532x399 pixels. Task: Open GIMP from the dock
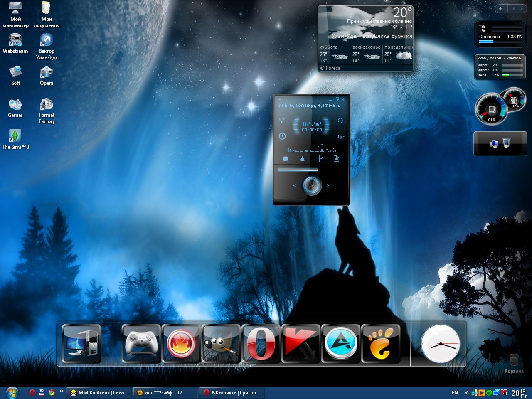(221, 344)
